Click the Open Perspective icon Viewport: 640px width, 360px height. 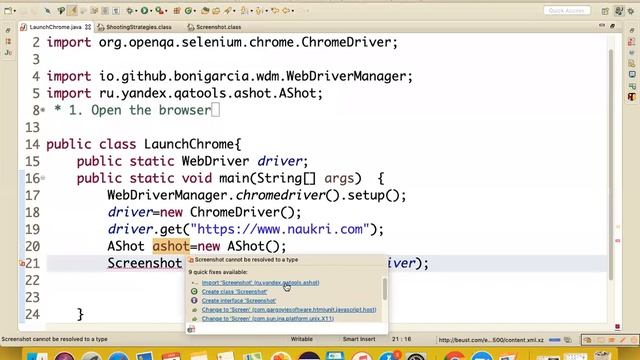pos(605,11)
